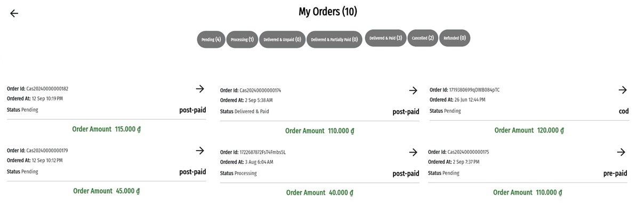Click Order Amount 115.000 ₫ text
644x207 pixels.
[107, 129]
